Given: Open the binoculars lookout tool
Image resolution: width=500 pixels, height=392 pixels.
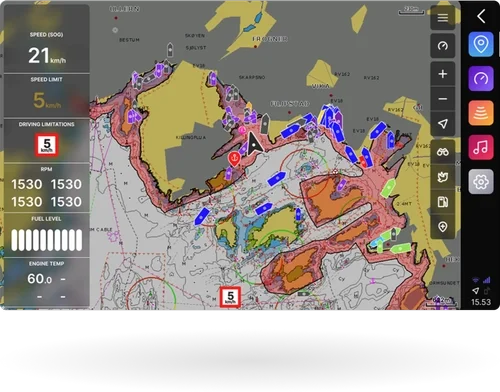Looking at the screenshot, I should coord(443,152).
